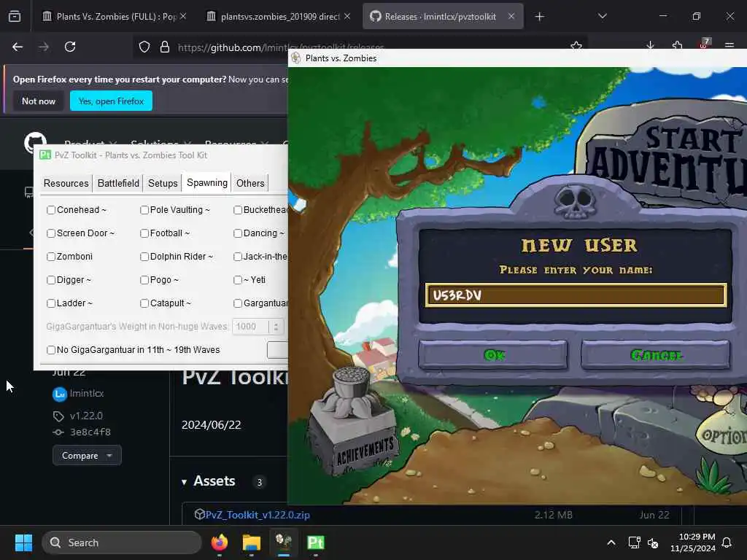Reload the page with the refresh icon
Screen dimensions: 747x560
(70, 47)
